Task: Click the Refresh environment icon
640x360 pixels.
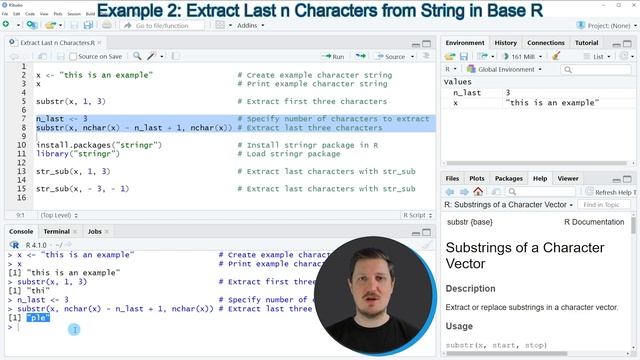Action: pyautogui.click(x=624, y=56)
